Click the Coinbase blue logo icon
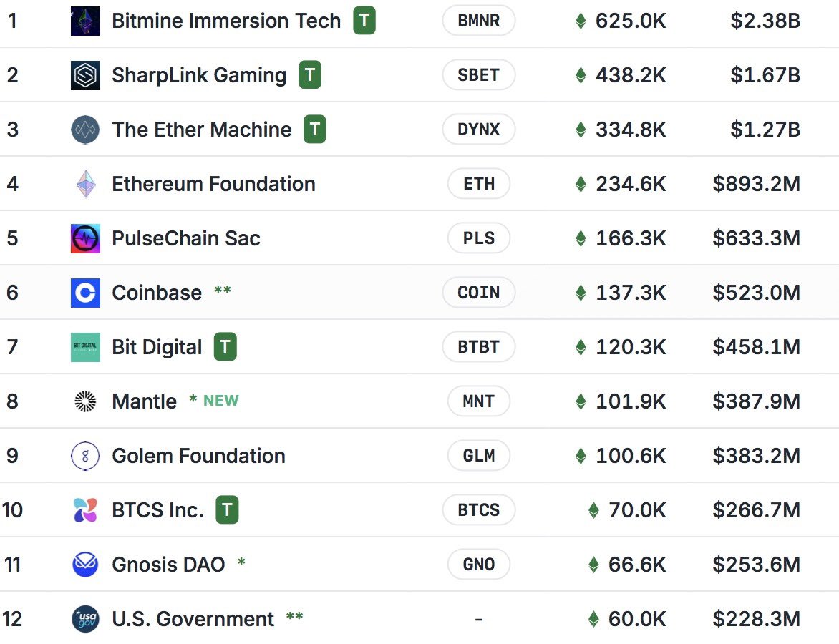The width and height of the screenshot is (839, 644). click(85, 293)
